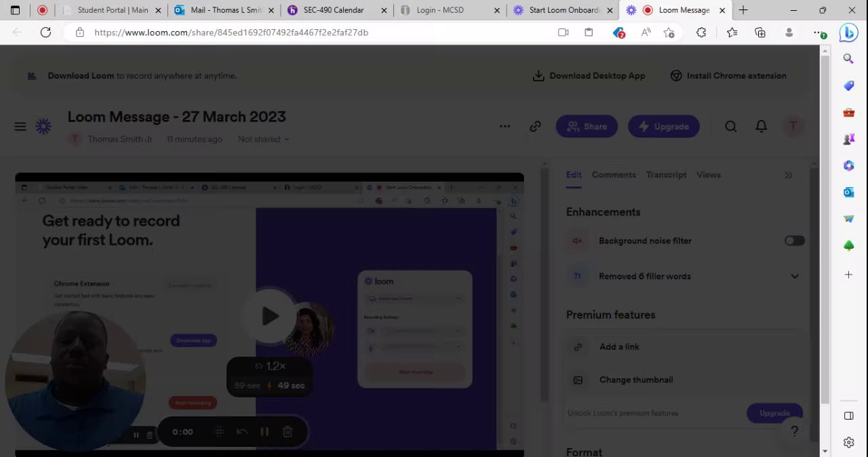Pause the recording in the control bar
The width and height of the screenshot is (868, 457).
point(264,432)
